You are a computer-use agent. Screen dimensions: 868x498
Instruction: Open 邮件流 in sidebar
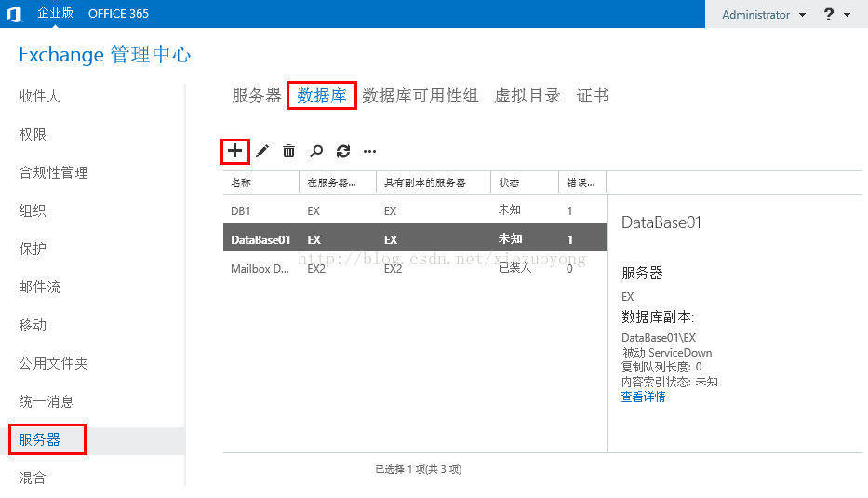(x=39, y=287)
